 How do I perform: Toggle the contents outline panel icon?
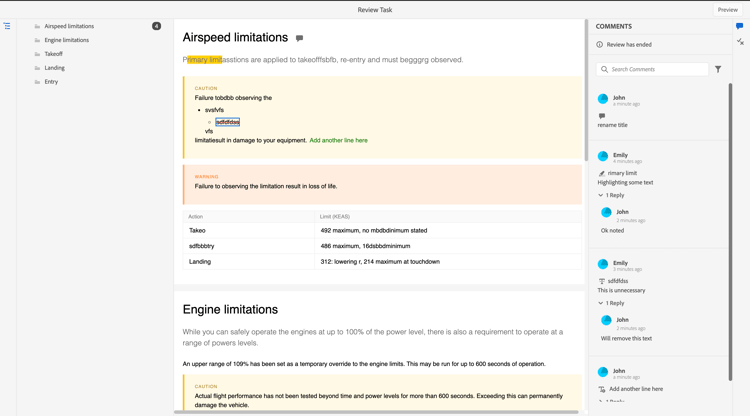pos(7,27)
